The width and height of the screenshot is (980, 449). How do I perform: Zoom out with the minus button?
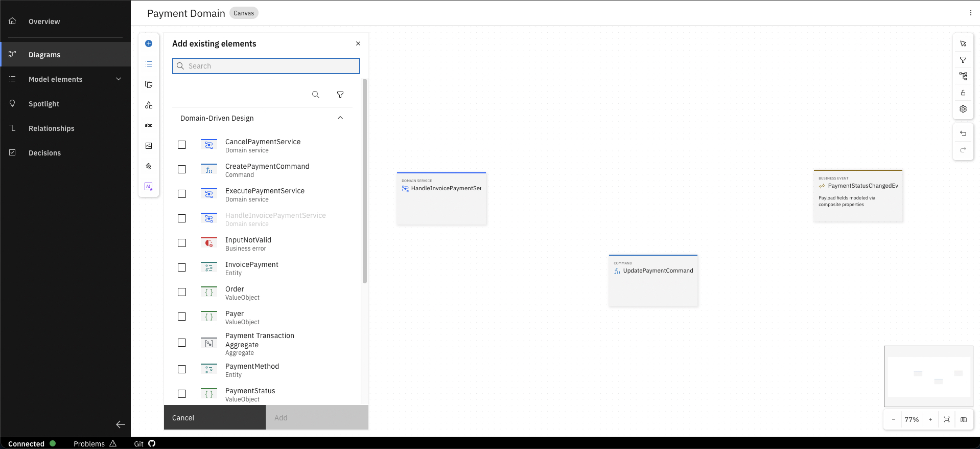tap(894, 419)
